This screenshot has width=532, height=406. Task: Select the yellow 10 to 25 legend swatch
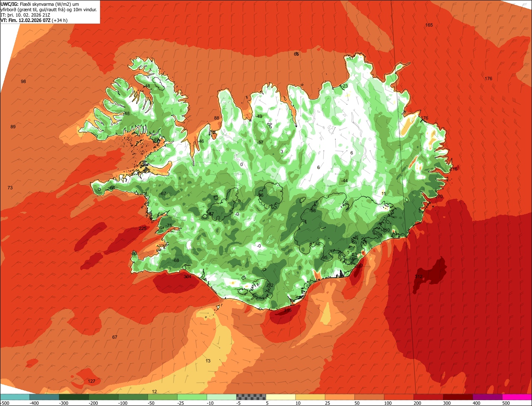tap(310, 397)
